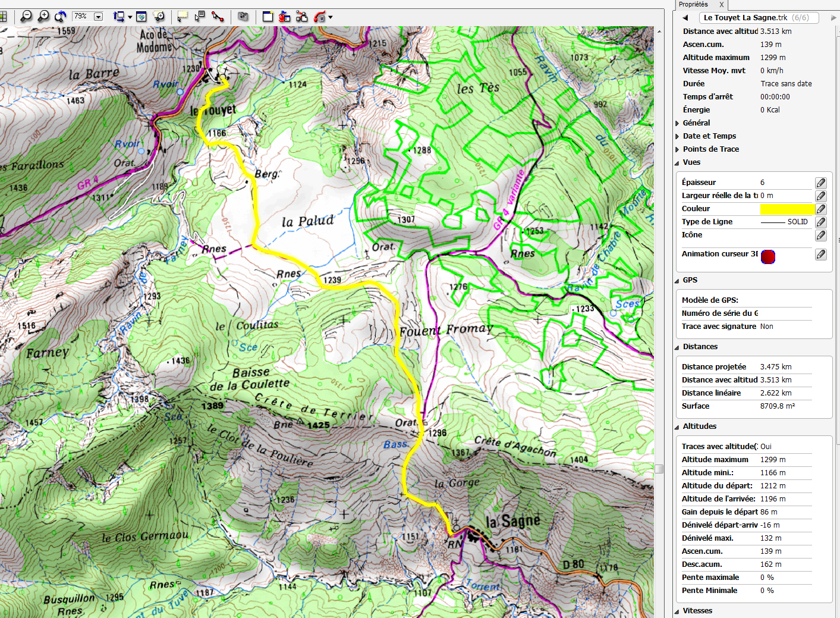Click the camera snapshot icon
840x618 pixels.
click(243, 17)
